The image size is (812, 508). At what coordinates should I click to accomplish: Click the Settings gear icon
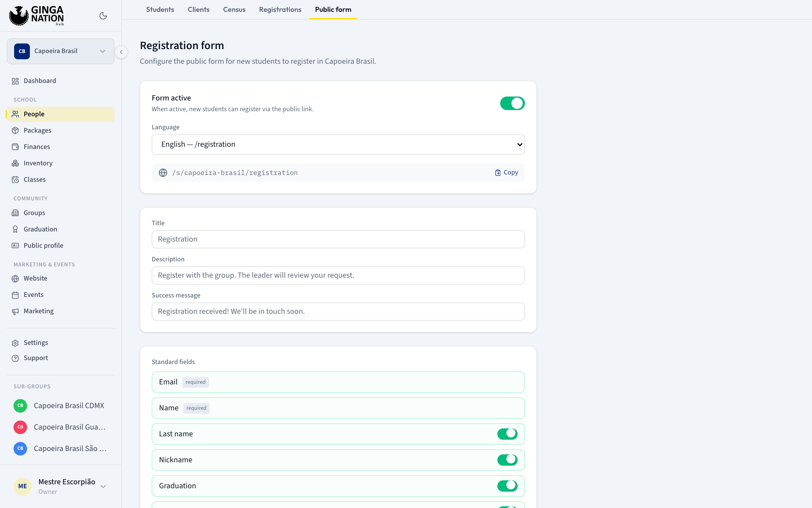[15, 343]
